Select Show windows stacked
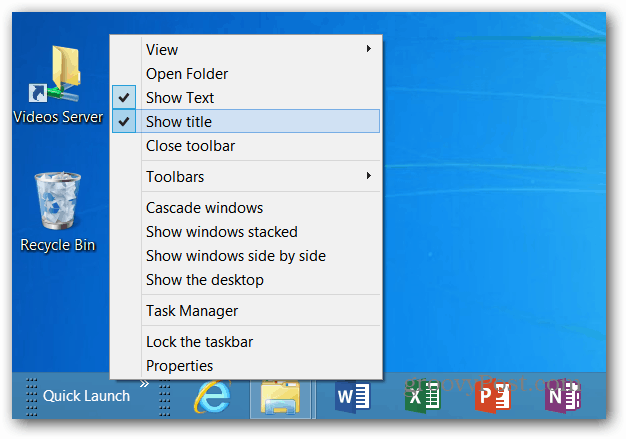 pos(246,231)
